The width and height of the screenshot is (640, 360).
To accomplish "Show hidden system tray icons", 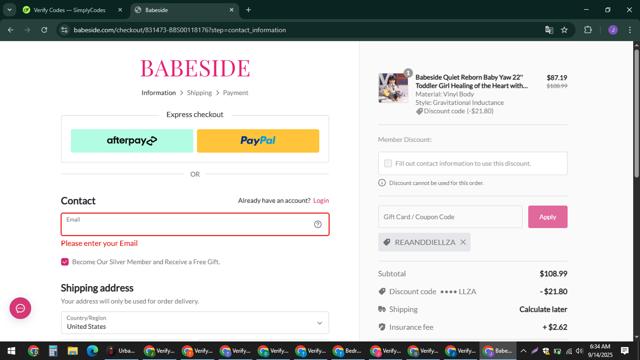I will [x=523, y=351].
